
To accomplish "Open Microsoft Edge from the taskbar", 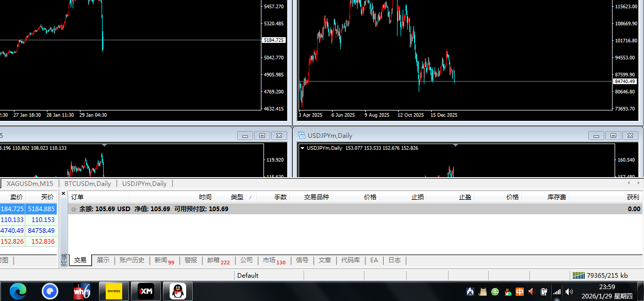I will (18, 291).
